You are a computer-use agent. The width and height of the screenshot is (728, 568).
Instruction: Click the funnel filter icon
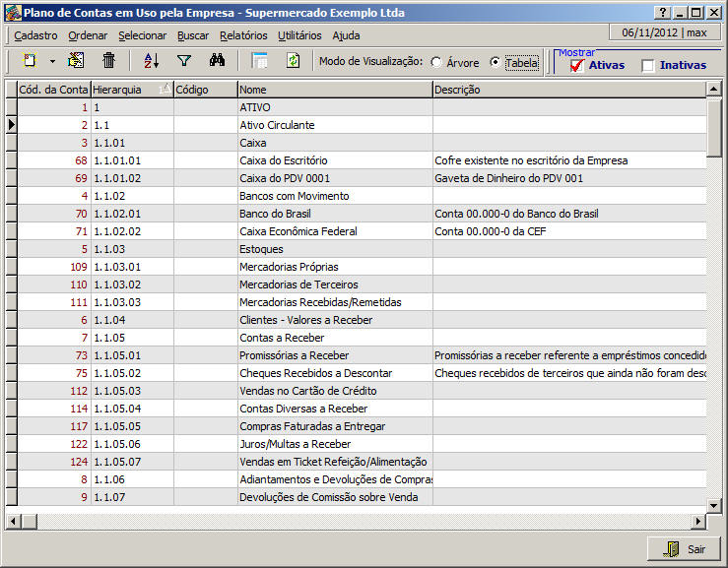(x=183, y=61)
